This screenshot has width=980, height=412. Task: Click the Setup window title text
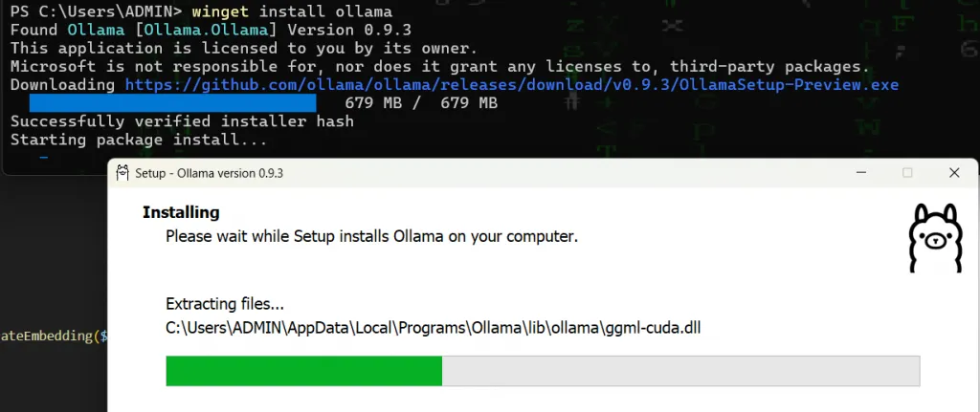click(209, 173)
